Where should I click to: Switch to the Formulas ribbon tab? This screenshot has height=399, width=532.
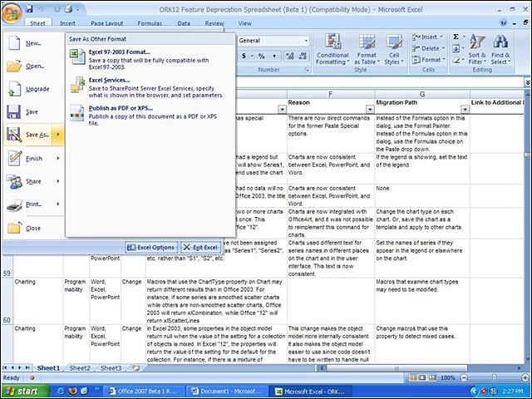[150, 23]
